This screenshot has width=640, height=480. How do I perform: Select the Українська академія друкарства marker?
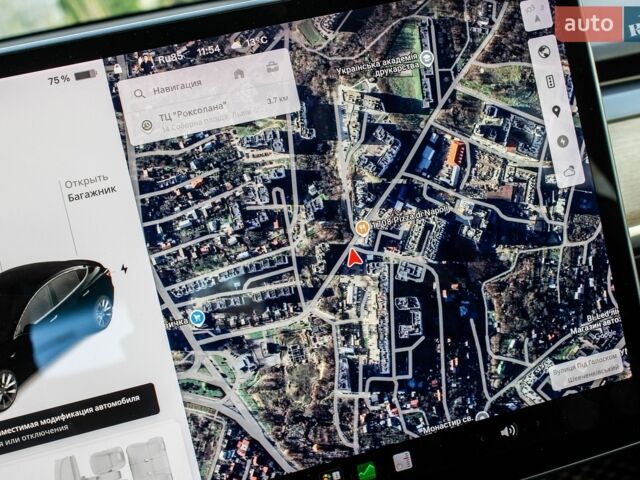[x=427, y=58]
